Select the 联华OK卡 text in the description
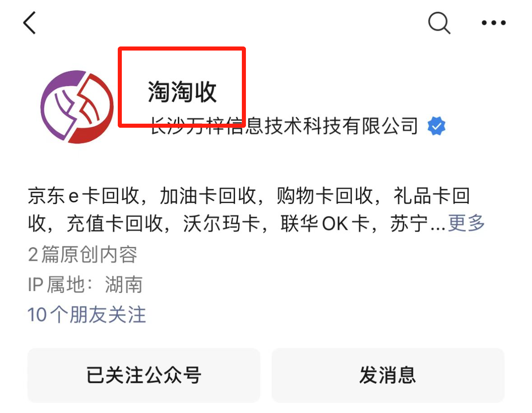Image resolution: width=532 pixels, height=413 pixels. click(x=325, y=223)
